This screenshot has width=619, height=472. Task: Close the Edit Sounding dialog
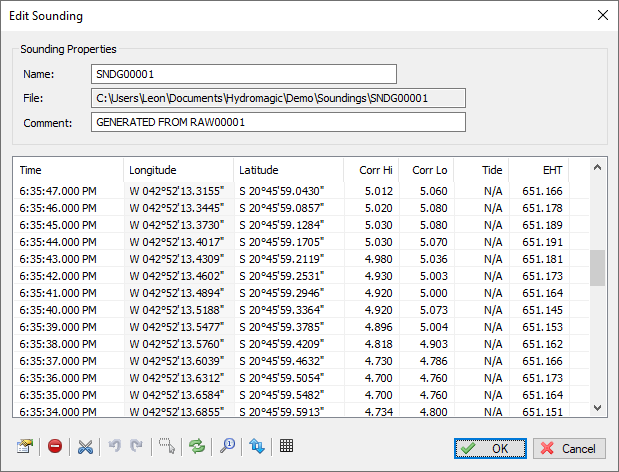(603, 15)
